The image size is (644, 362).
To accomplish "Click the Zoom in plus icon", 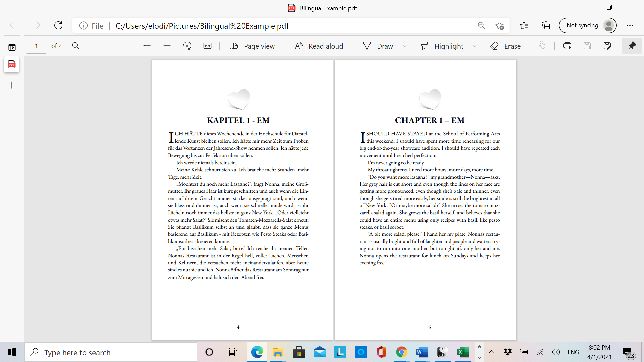I will pyautogui.click(x=167, y=46).
